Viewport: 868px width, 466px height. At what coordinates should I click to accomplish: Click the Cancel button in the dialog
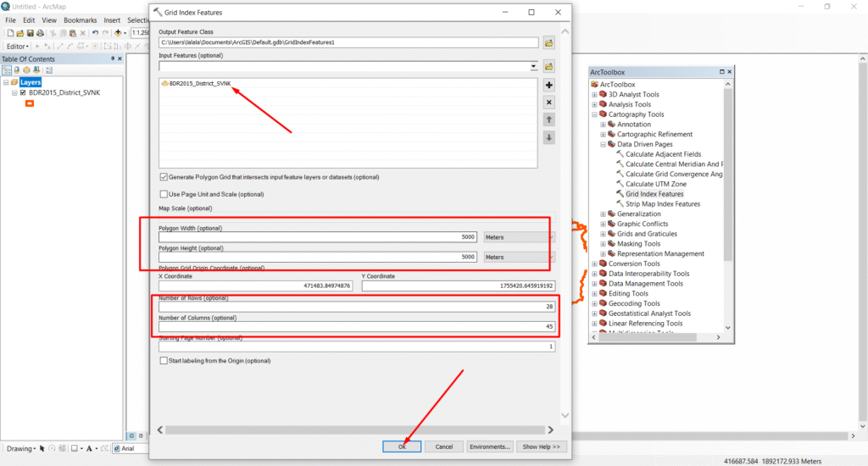(x=444, y=447)
